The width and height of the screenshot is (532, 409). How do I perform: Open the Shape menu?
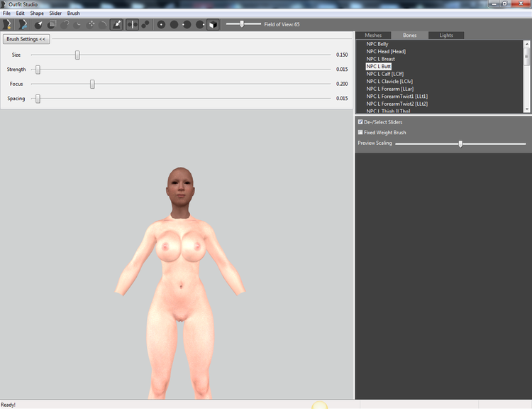[37, 13]
